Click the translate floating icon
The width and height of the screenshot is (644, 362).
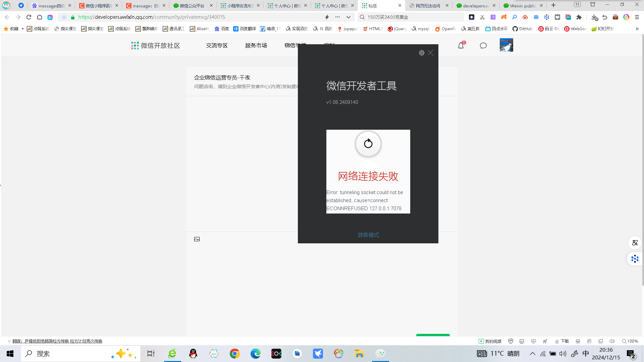click(635, 243)
